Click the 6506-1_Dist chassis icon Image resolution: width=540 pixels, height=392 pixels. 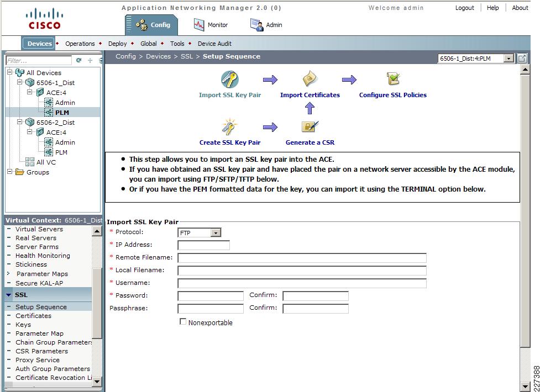pos(30,83)
